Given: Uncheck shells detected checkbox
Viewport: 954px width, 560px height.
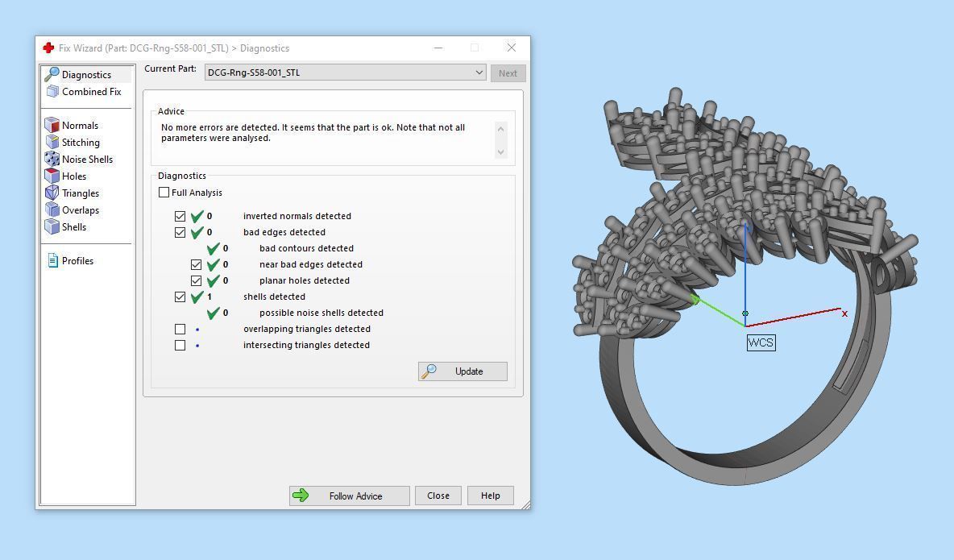Looking at the screenshot, I should [180, 297].
